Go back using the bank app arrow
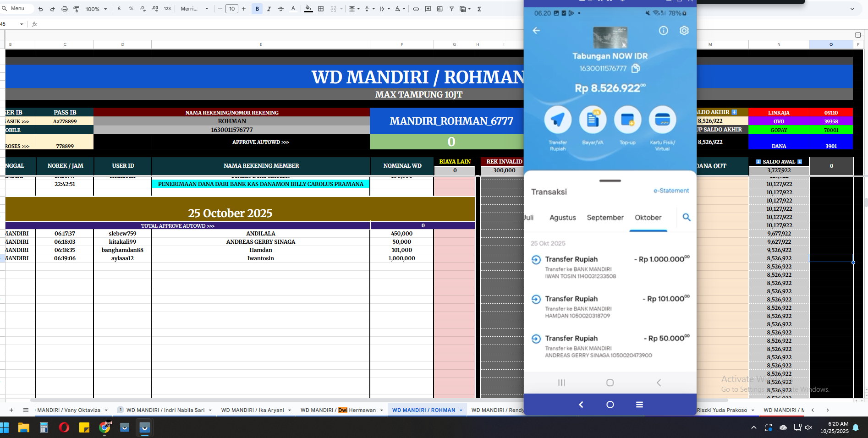 pos(536,31)
